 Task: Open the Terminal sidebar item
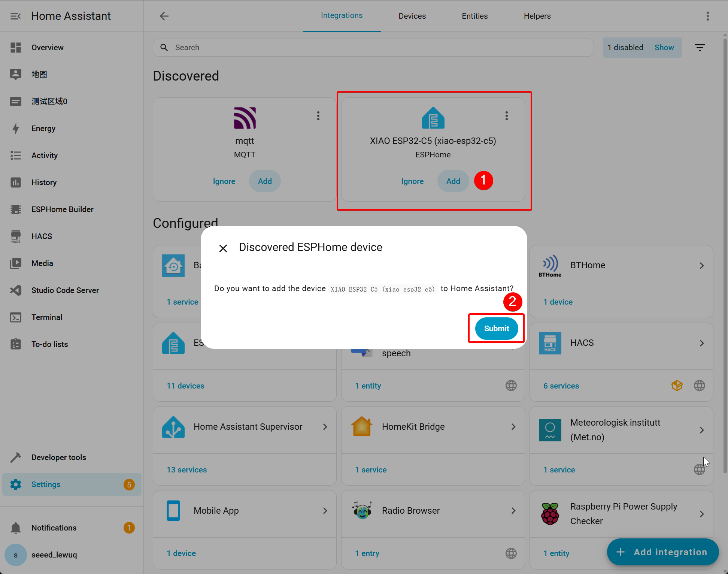click(x=47, y=317)
